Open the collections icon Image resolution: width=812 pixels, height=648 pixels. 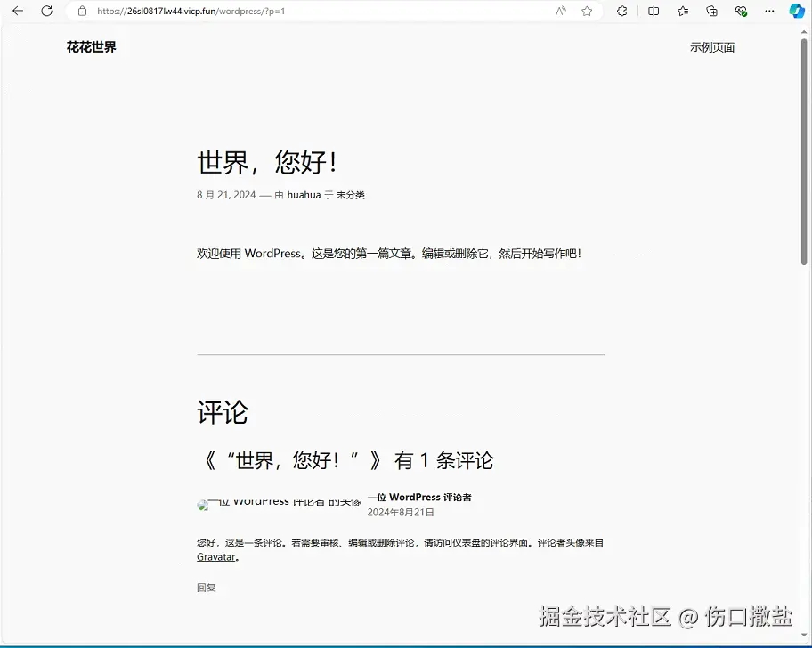tap(711, 11)
